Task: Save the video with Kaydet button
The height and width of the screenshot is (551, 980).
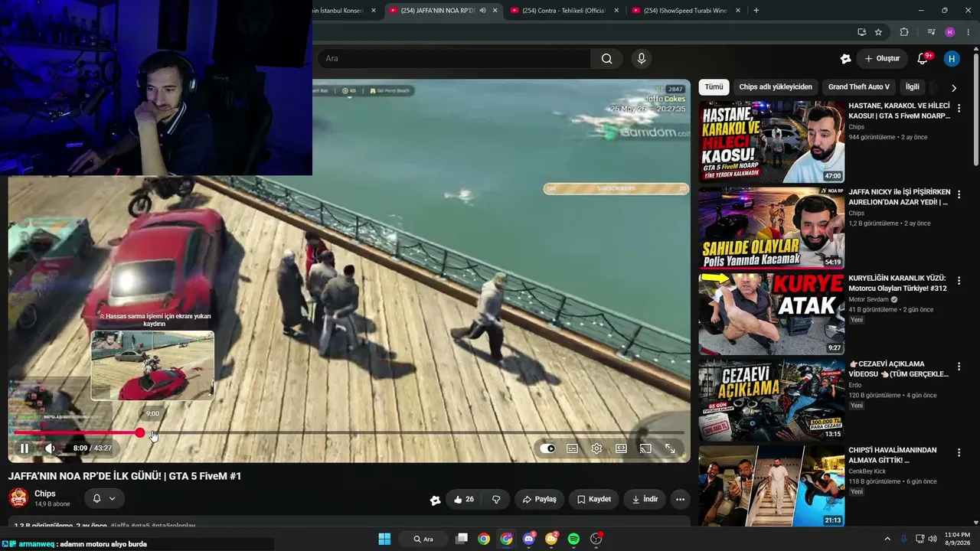Action: click(594, 499)
